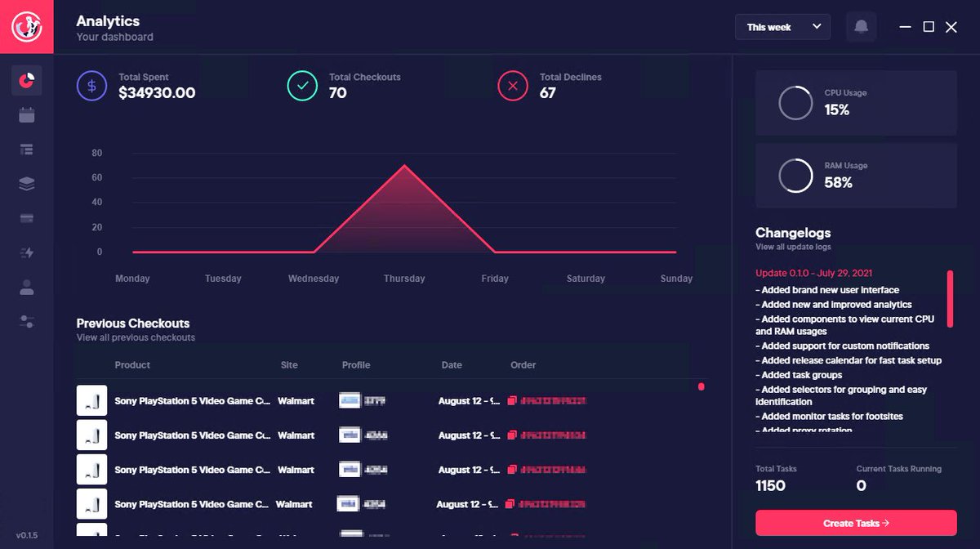Click the app logo in top-left corner
980x549 pixels.
[26, 26]
